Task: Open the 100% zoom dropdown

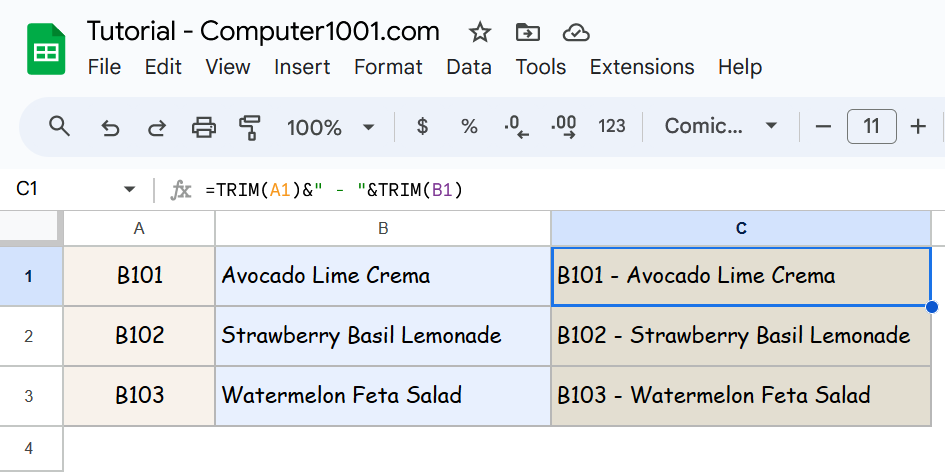Action: click(330, 127)
